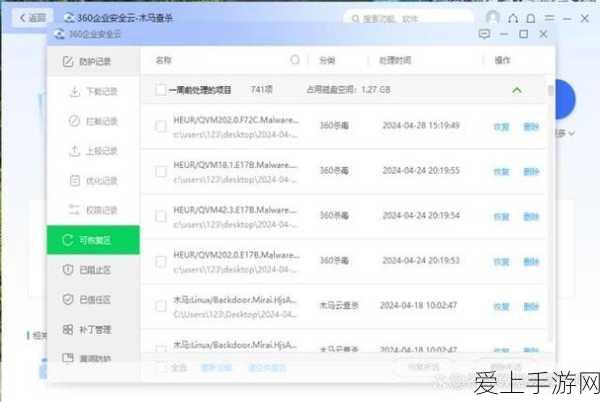Click the list's vertical scrollbar thumb

pyautogui.click(x=551, y=91)
